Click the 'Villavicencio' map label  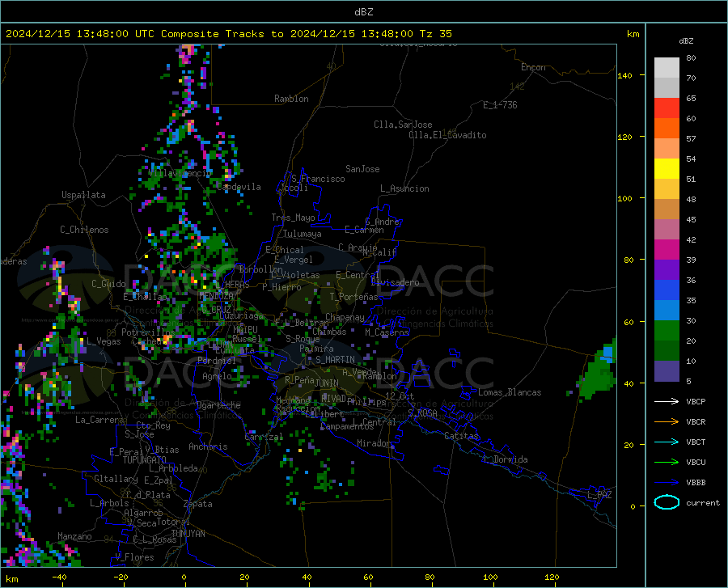pyautogui.click(x=180, y=173)
